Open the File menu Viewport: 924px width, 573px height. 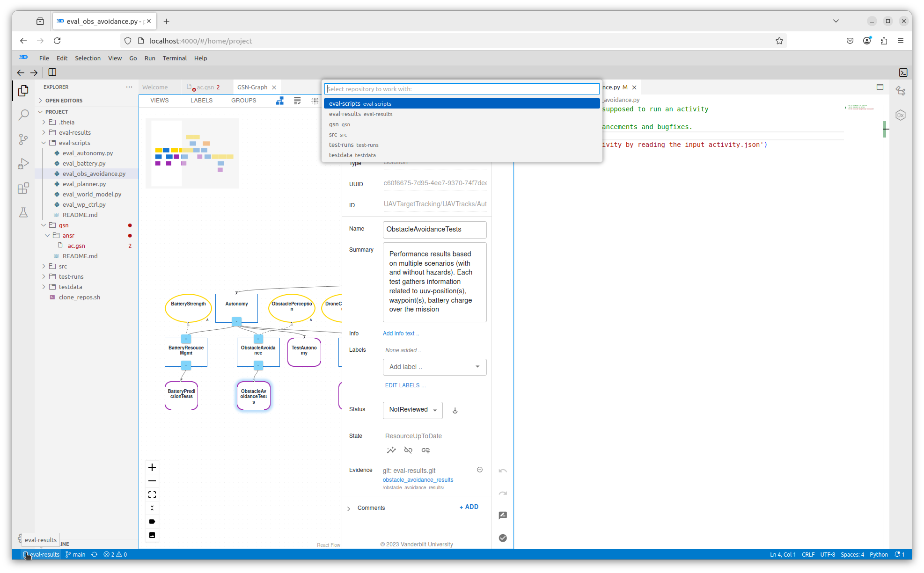(44, 58)
